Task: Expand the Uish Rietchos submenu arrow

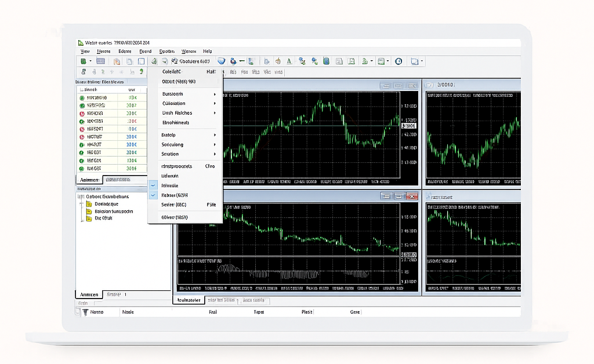Action: pos(215,113)
